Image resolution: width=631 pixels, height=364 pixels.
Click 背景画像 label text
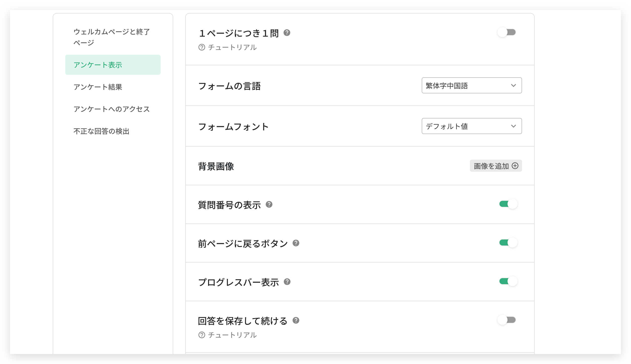point(216,166)
